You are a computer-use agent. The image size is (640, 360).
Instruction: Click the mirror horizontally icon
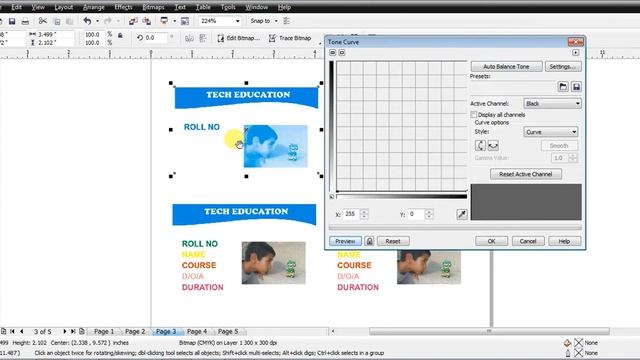[x=189, y=38]
